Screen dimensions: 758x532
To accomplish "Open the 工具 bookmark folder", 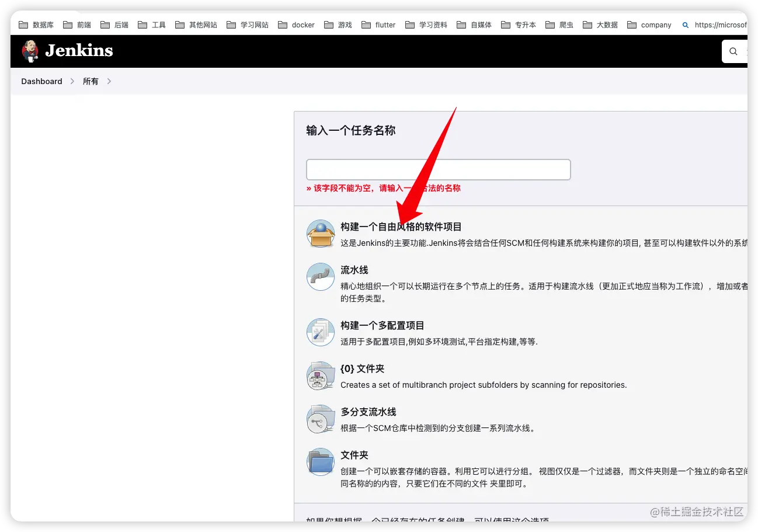I will click(x=152, y=25).
